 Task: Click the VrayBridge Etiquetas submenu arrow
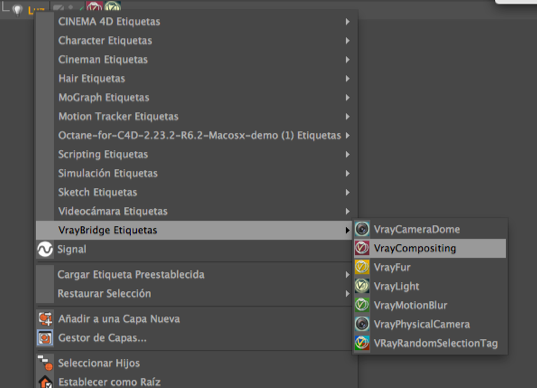348,230
